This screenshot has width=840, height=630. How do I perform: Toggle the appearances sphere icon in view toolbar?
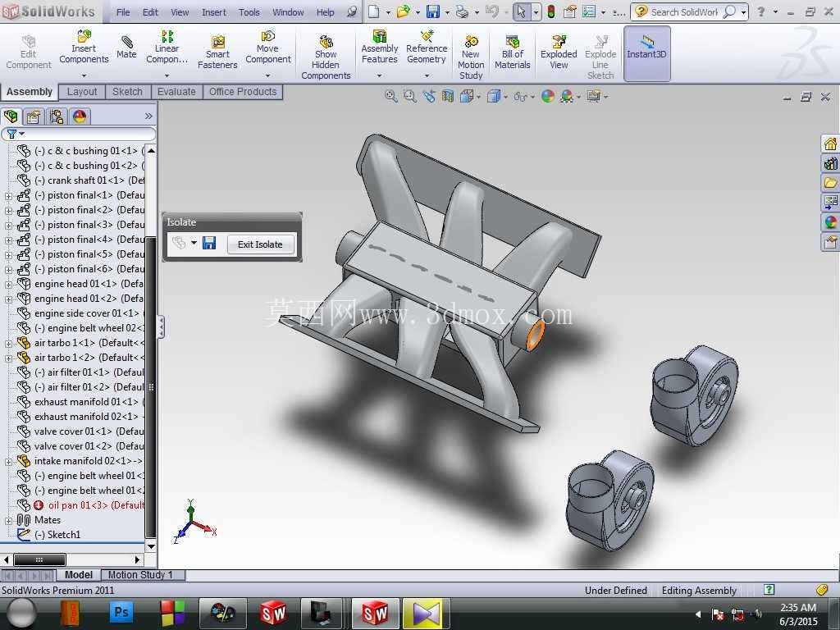(547, 97)
